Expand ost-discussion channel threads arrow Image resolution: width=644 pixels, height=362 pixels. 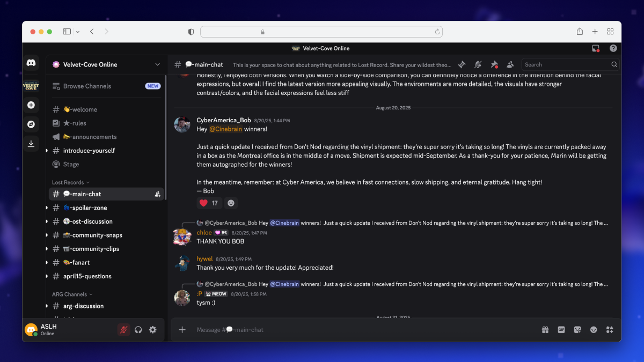pyautogui.click(x=47, y=221)
